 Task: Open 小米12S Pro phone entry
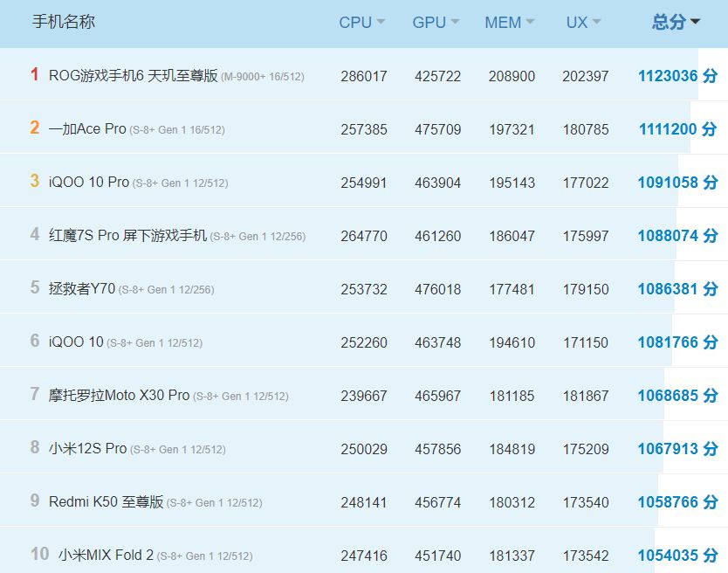pyautogui.click(x=87, y=449)
